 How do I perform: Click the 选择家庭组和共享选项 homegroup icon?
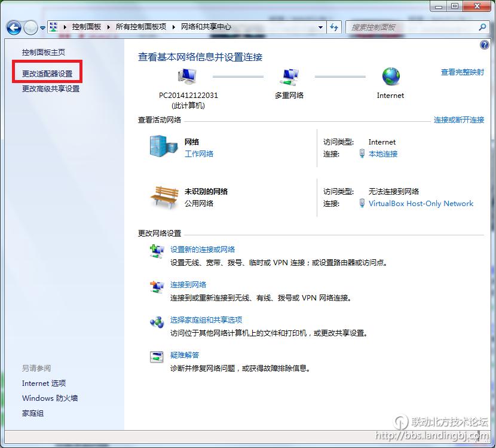point(157,323)
